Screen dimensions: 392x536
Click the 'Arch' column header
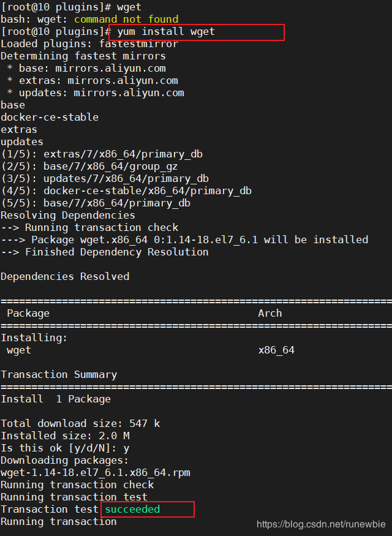[270, 313]
